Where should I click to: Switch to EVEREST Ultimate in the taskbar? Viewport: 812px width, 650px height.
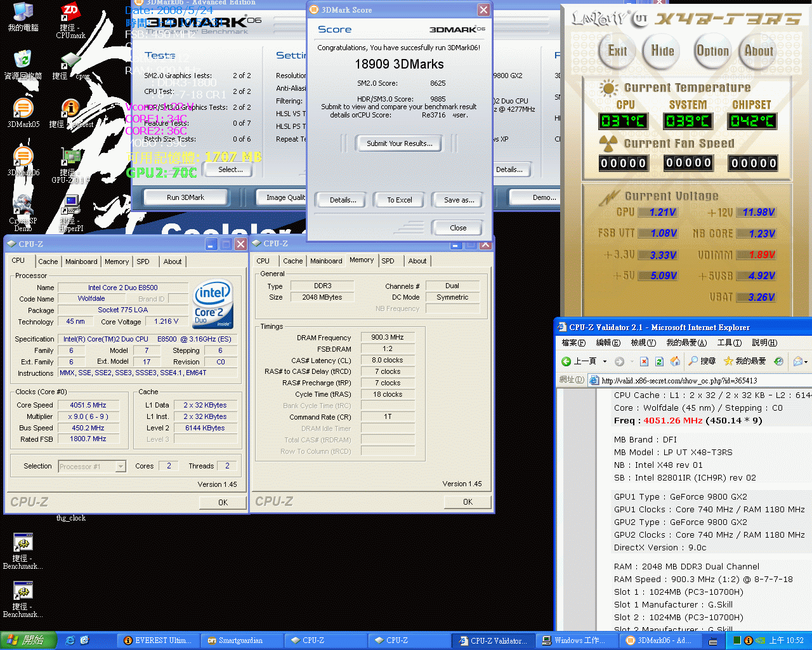pyautogui.click(x=157, y=640)
